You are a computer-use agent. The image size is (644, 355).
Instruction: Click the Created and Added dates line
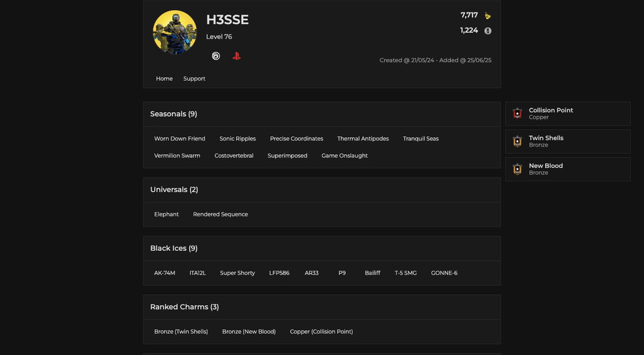tap(435, 60)
